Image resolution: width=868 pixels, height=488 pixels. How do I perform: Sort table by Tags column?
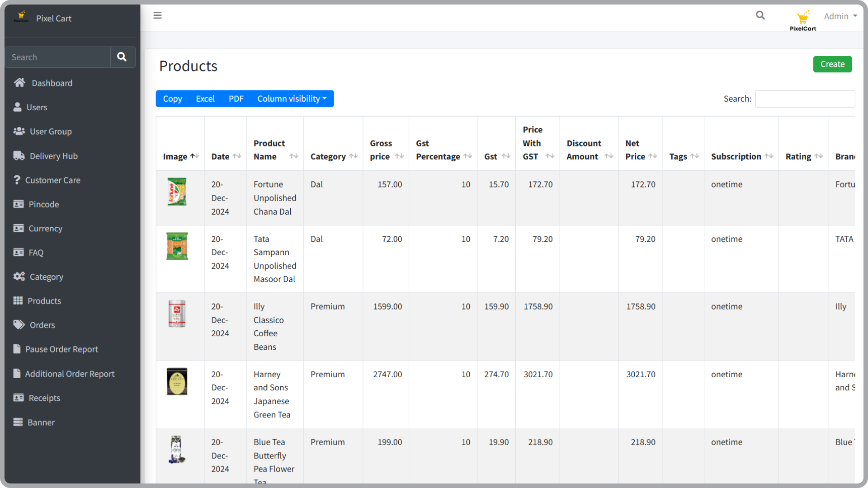[x=695, y=156]
